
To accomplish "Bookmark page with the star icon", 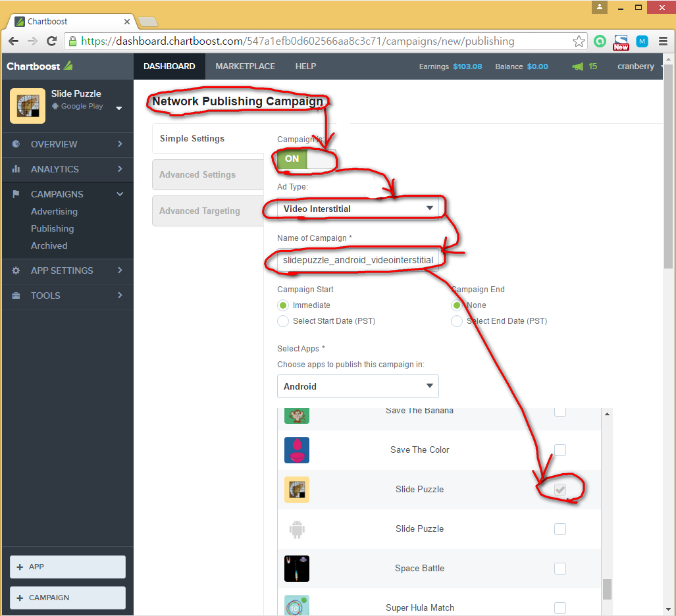I will pos(579,41).
